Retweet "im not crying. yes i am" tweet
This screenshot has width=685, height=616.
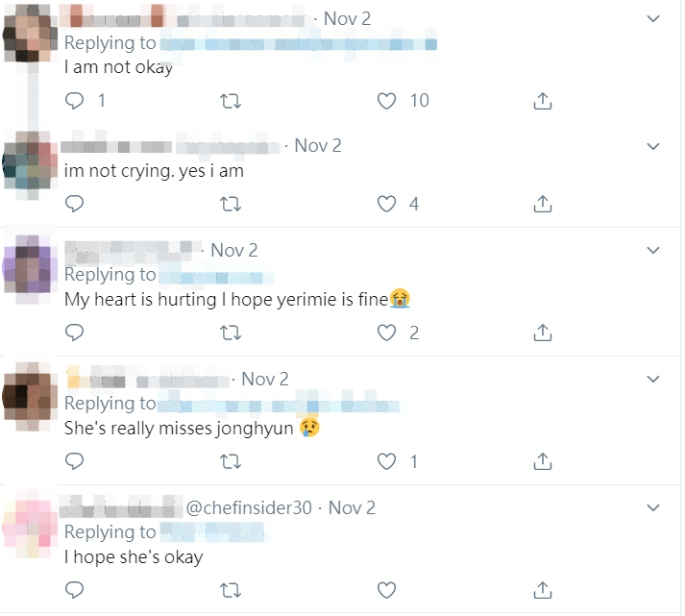coord(231,203)
